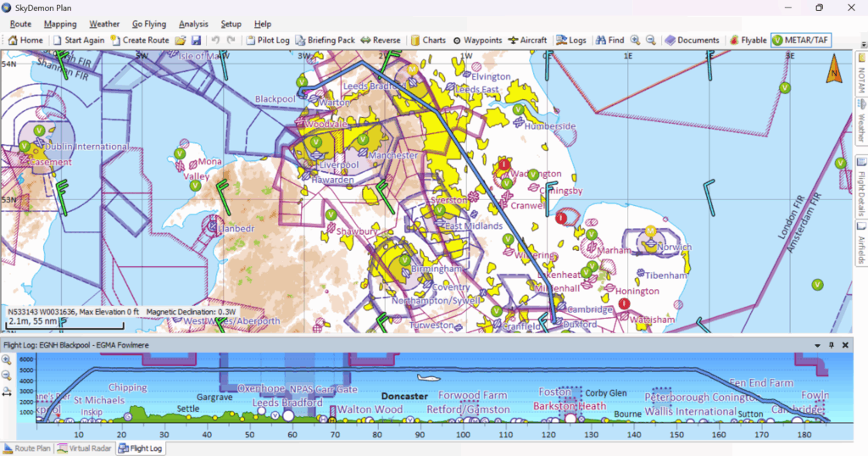Screen dimensions: 868x456
Task: Click the green METAR marker near Shawbury
Action: tap(331, 214)
